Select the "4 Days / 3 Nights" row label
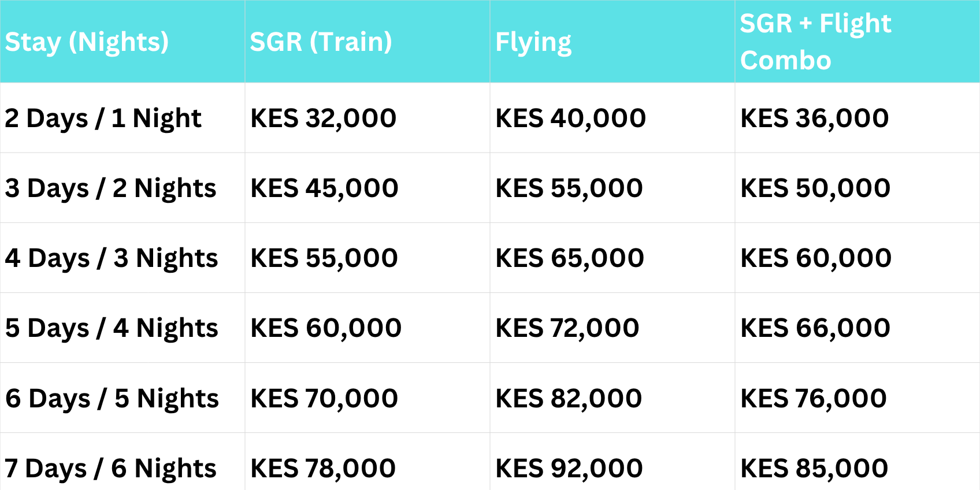 (x=112, y=258)
